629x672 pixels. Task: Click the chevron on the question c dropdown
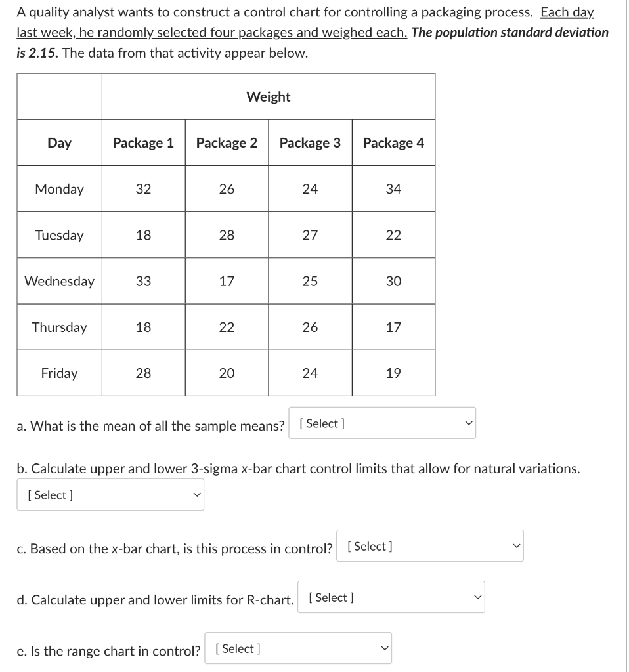point(516,545)
